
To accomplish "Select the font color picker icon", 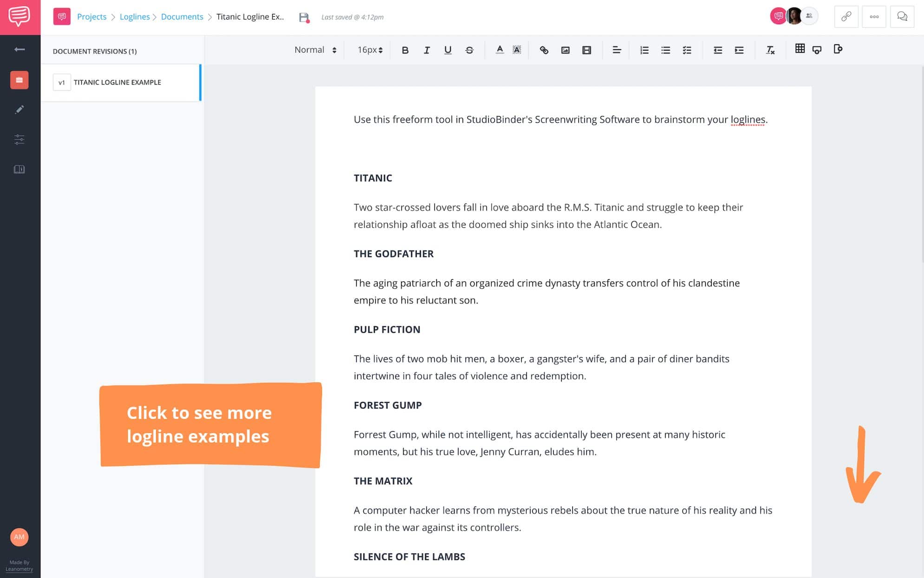I will coord(499,49).
